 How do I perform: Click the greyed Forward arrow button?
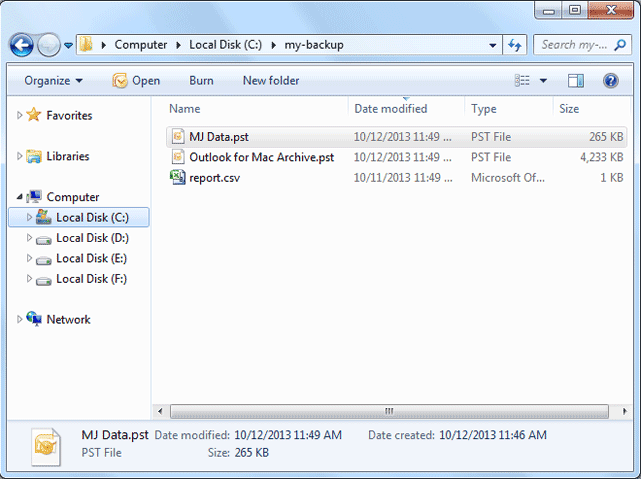coord(49,45)
